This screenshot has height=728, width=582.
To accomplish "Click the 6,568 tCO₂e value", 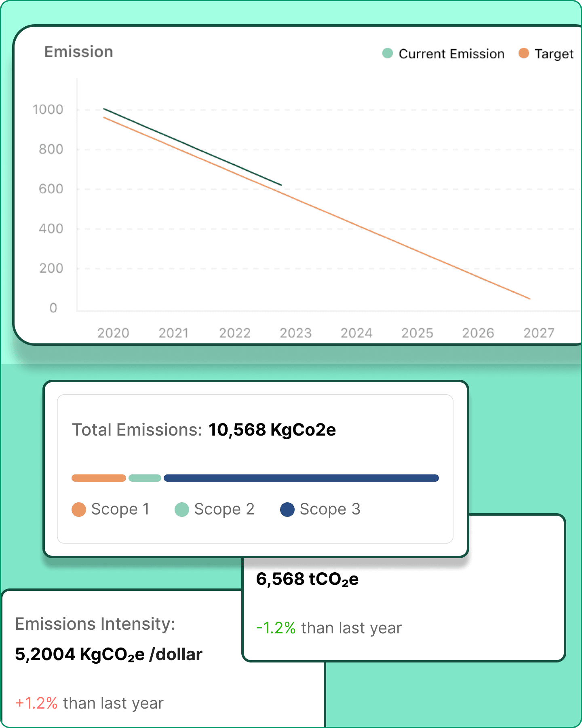I will click(x=307, y=579).
